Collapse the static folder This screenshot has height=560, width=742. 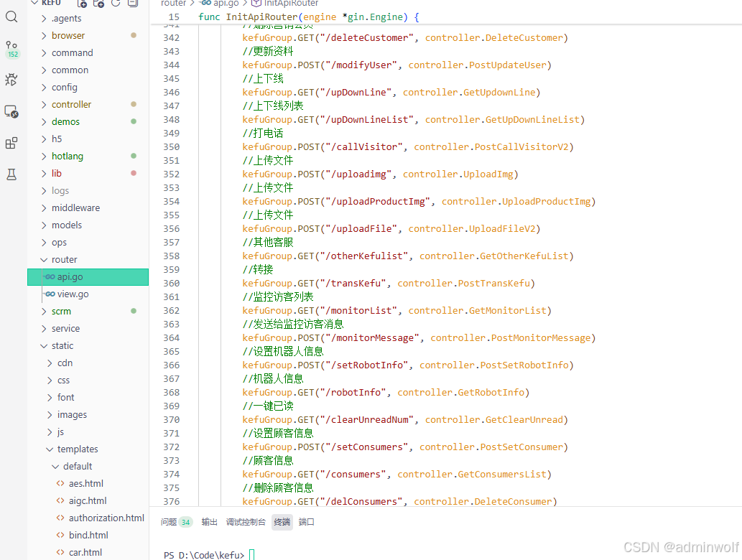point(44,346)
